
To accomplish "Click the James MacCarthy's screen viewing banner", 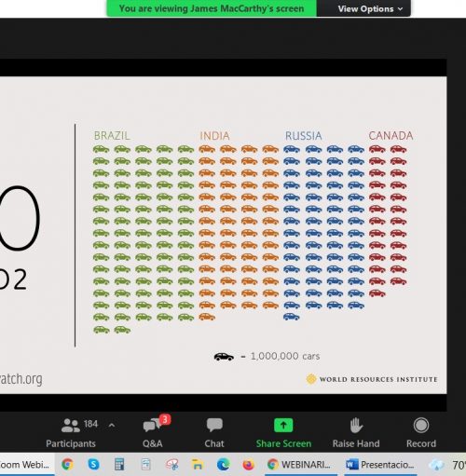I will tap(212, 8).
